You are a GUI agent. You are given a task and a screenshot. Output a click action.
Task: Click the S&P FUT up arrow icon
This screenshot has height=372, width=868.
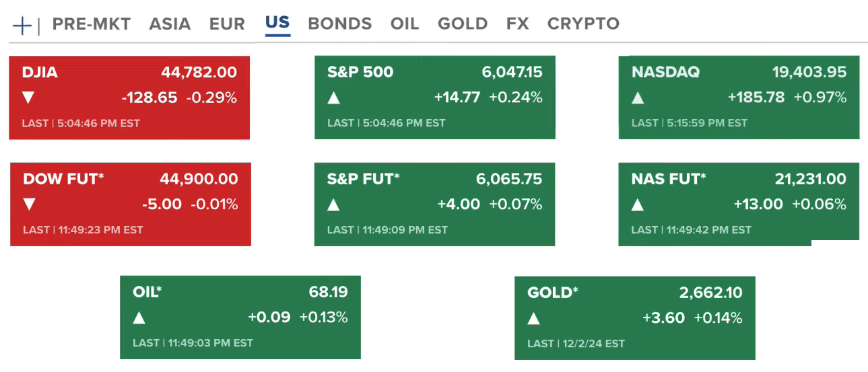coord(333,204)
